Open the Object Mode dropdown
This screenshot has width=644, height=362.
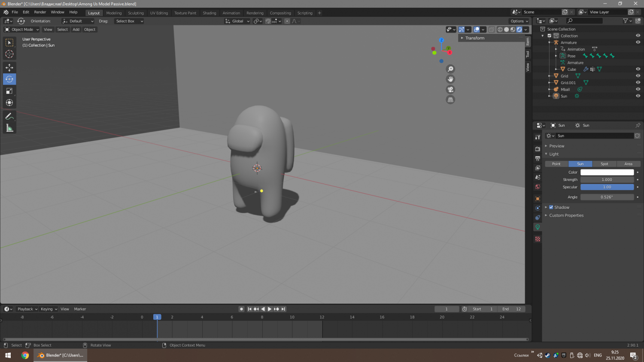[x=21, y=29]
